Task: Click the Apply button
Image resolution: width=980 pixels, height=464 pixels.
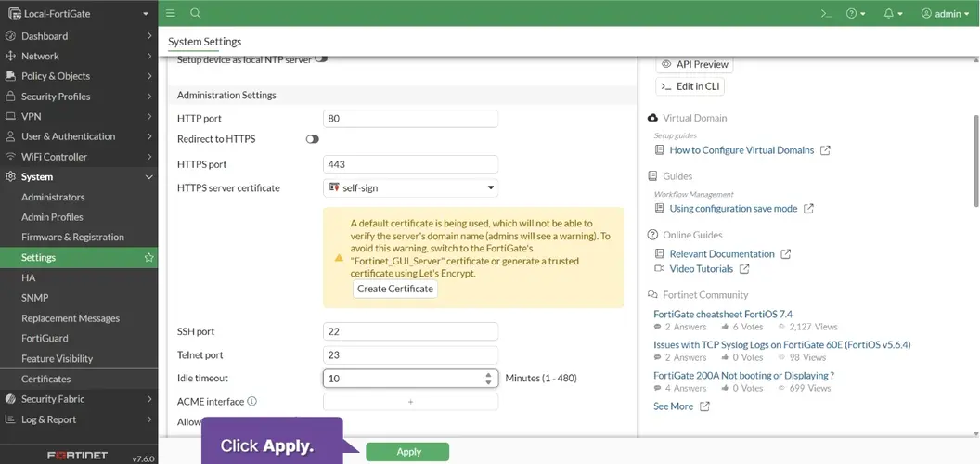Action: coord(407,452)
